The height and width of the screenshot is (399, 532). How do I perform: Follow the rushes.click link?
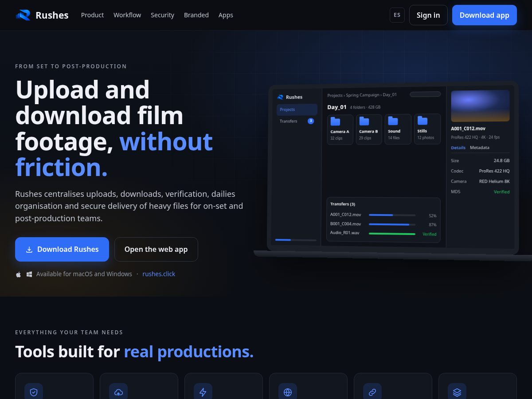[159, 274]
